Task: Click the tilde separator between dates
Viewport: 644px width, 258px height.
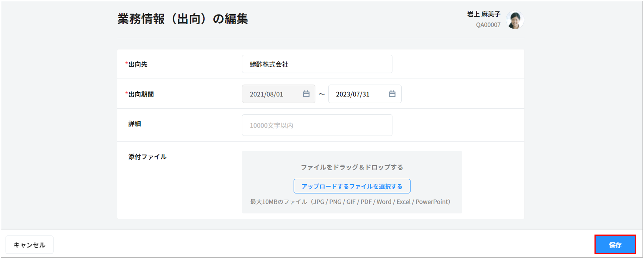Action: [x=322, y=94]
